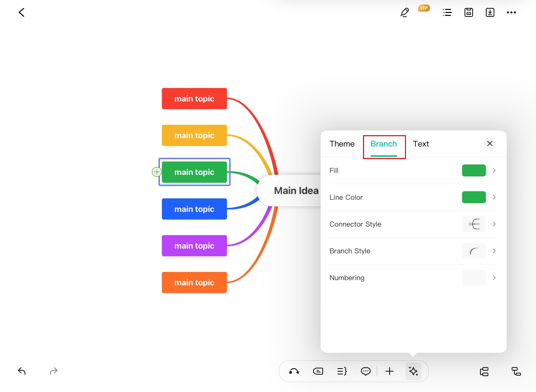Open the pen drawing tool
536x392 pixels.
(x=405, y=12)
